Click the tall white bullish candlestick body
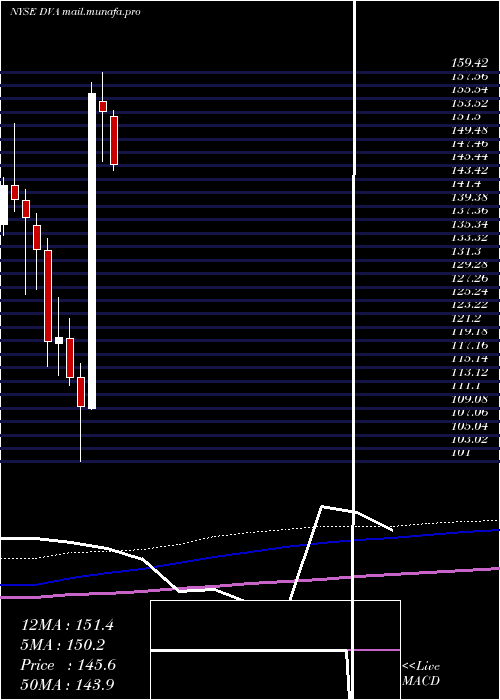 [92, 251]
